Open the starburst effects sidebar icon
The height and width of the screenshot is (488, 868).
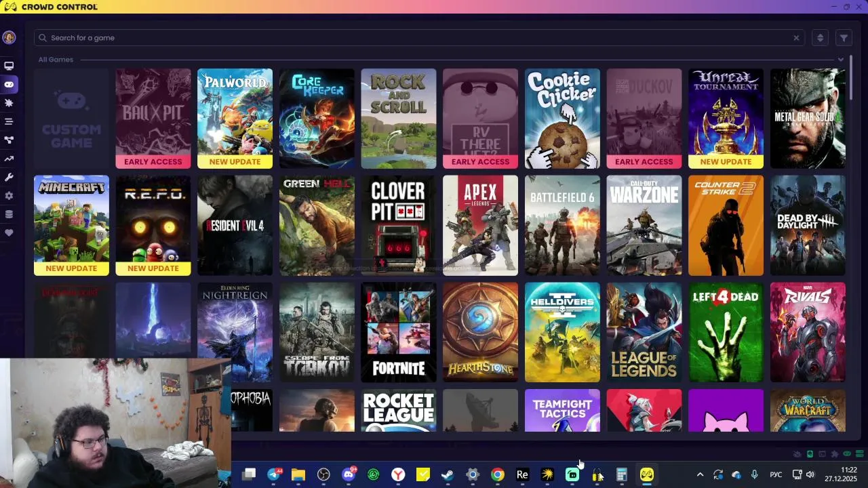9,103
